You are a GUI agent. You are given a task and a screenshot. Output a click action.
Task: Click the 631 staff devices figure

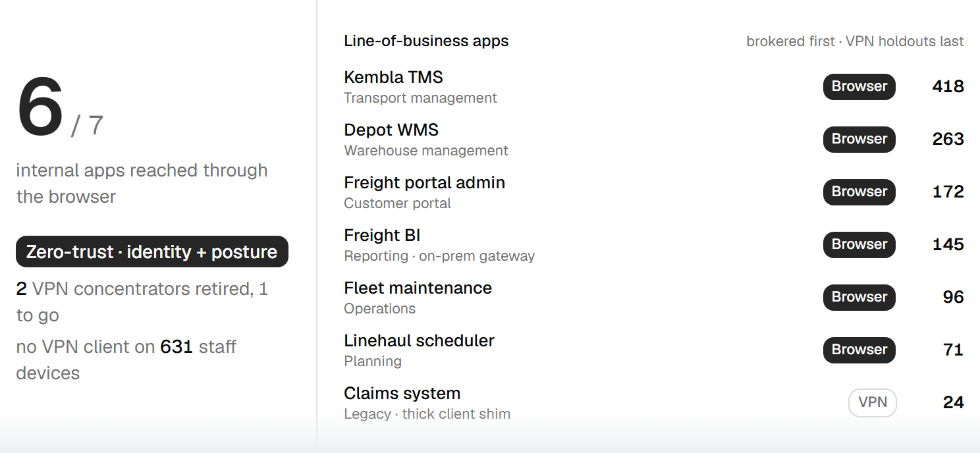pyautogui.click(x=177, y=346)
